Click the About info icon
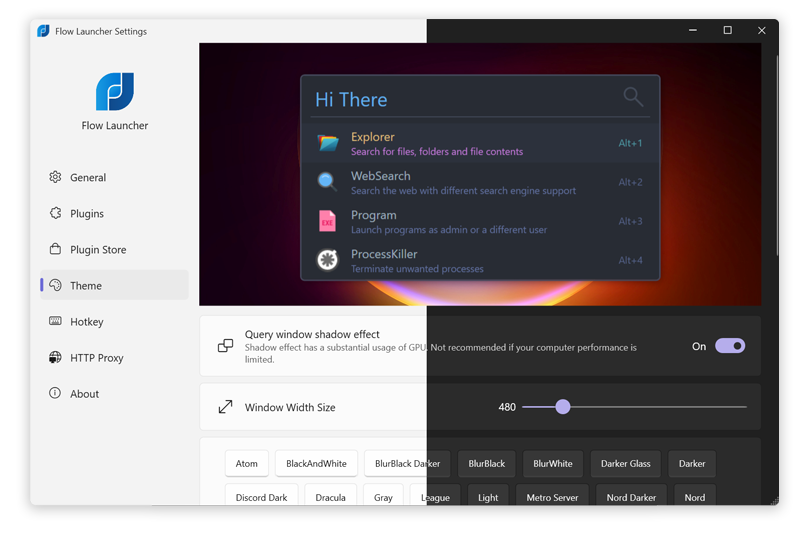Viewport: 800px width, 539px height. coord(55,393)
